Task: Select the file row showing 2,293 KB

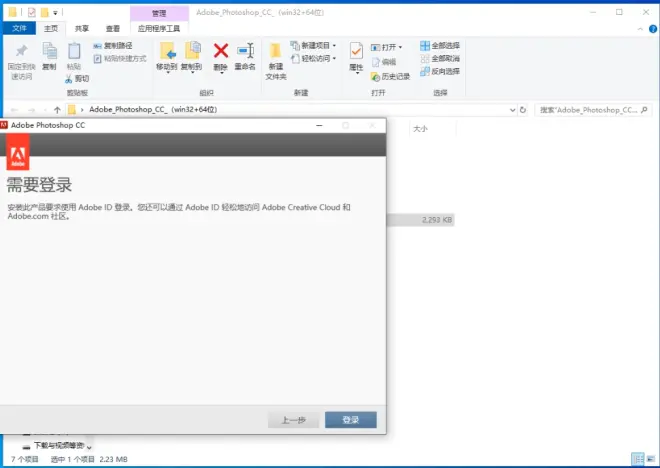Action: pos(420,220)
